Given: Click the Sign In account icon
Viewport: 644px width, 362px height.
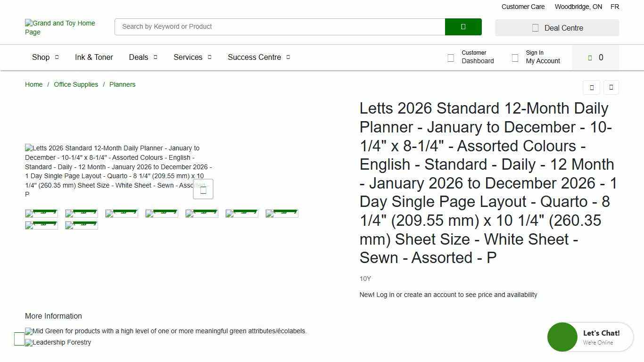Looking at the screenshot, I should 515,58.
